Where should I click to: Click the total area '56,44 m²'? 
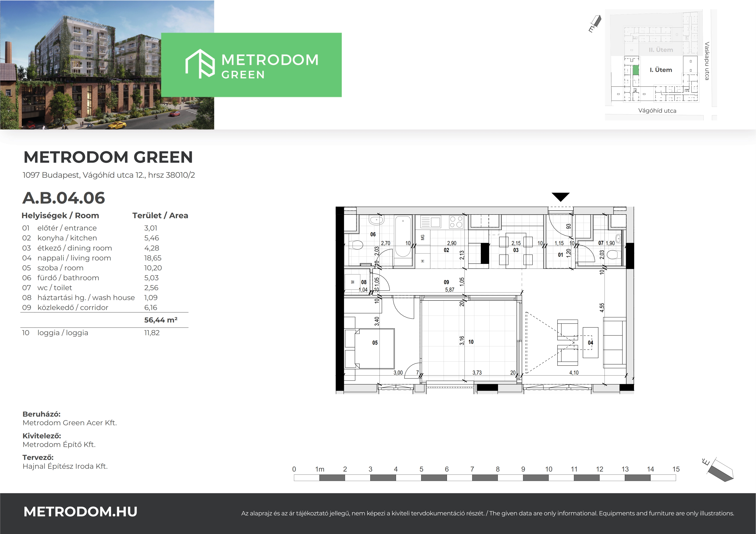(x=161, y=320)
